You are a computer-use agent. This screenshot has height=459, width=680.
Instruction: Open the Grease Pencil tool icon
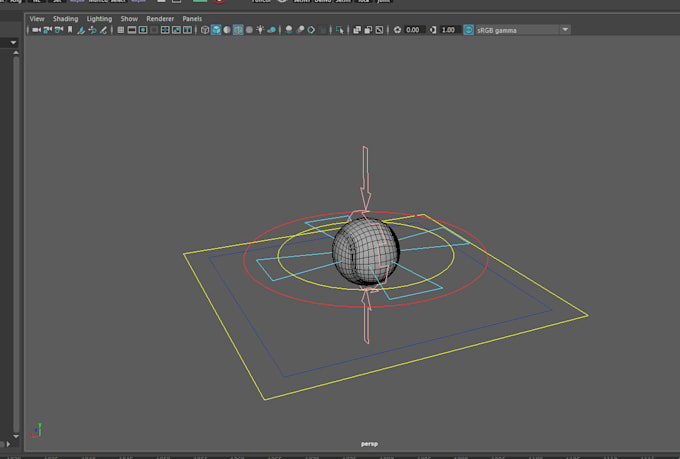(x=103, y=30)
